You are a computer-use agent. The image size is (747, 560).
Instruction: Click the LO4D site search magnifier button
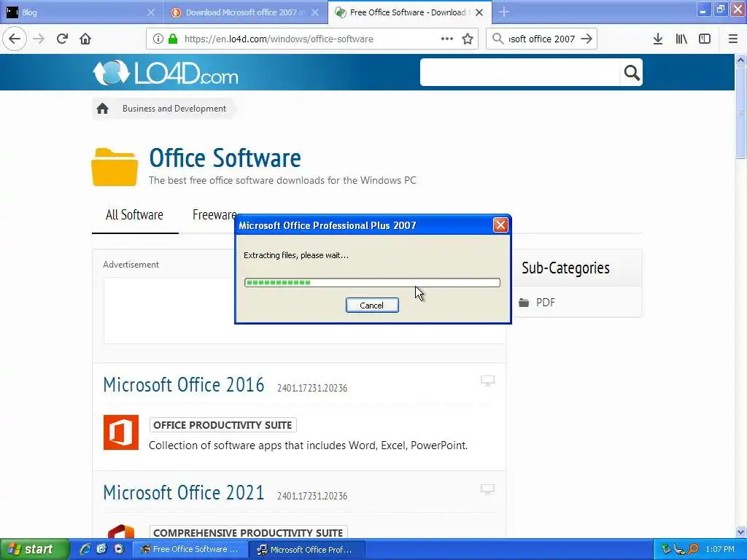632,72
